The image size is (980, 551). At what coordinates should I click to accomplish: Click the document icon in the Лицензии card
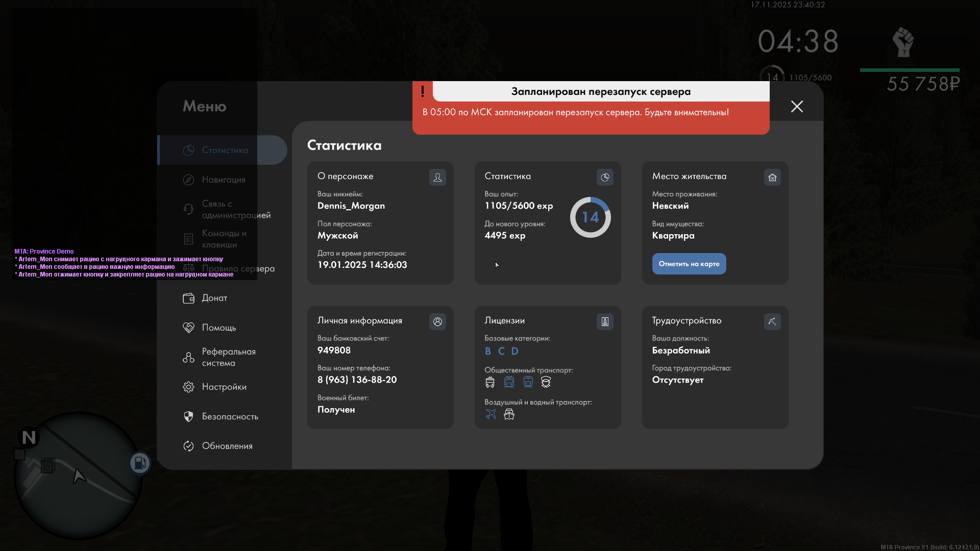pos(605,321)
